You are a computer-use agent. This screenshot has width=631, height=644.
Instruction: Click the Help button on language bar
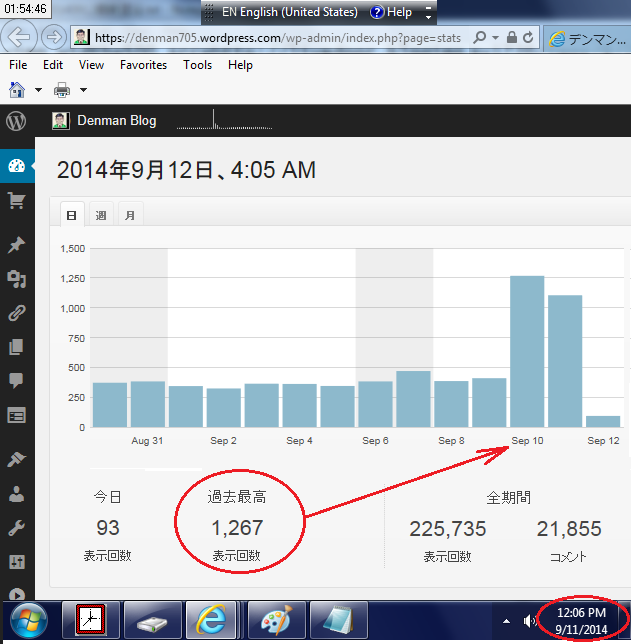(391, 12)
